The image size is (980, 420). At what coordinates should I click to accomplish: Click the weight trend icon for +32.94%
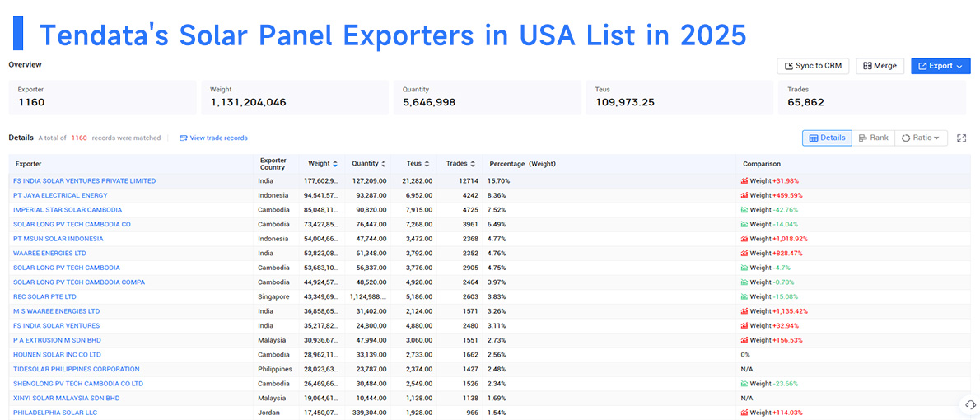tap(744, 325)
